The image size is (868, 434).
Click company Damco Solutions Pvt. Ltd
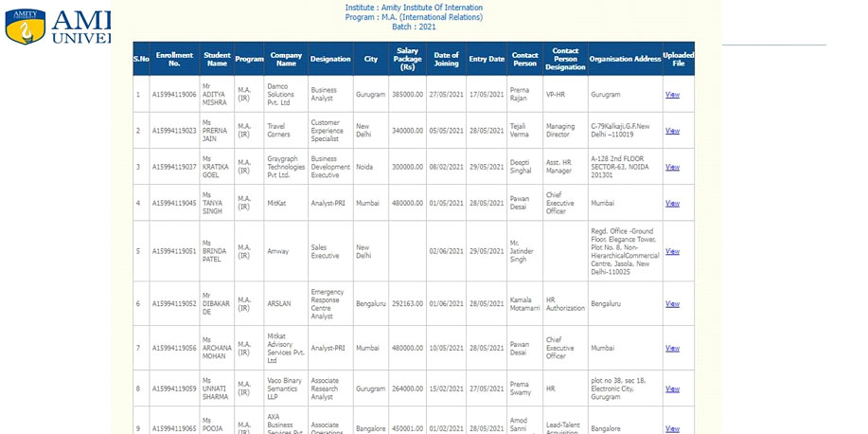coord(282,95)
